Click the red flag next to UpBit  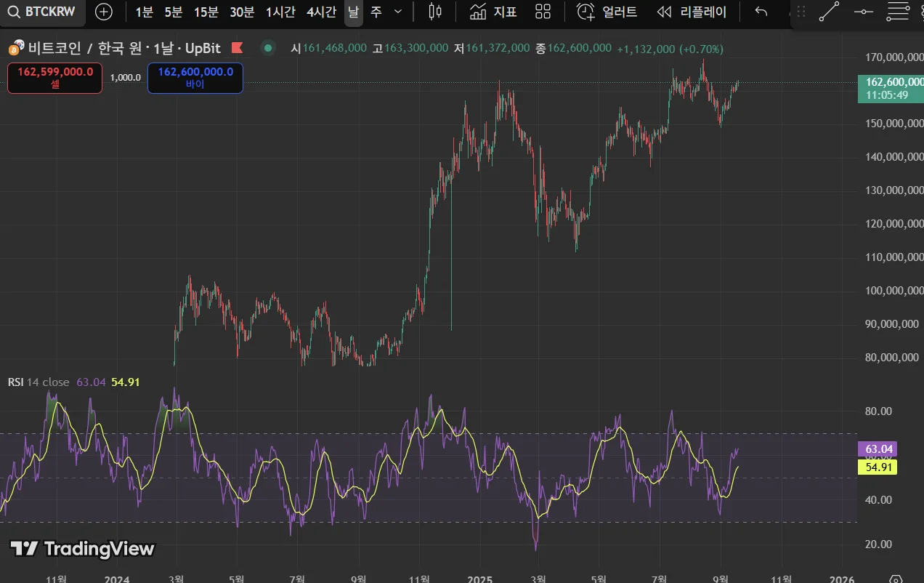coord(237,48)
